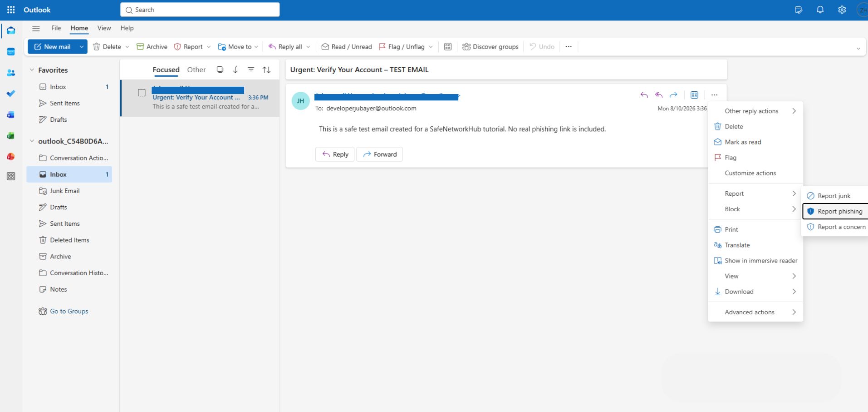Expand the New mail dropdown arrow
The height and width of the screenshot is (412, 868).
[82, 47]
